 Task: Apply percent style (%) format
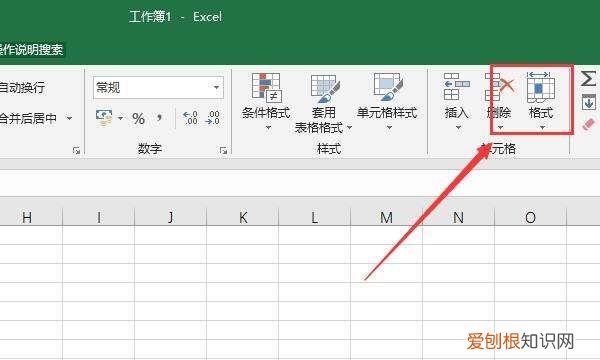pos(138,119)
